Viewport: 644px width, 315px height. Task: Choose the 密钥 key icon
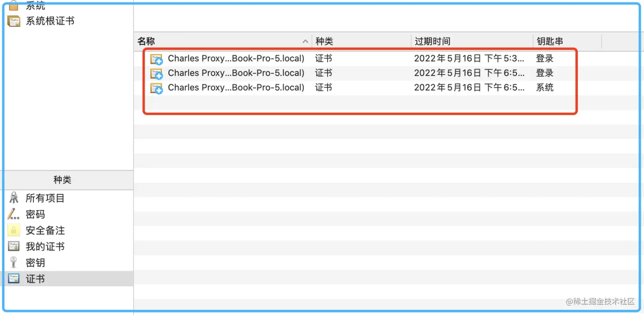[x=14, y=263]
